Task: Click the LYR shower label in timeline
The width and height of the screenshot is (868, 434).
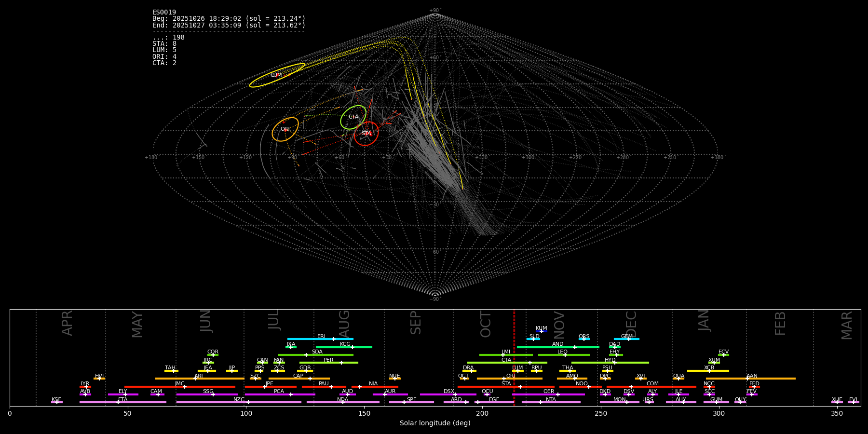Action: click(x=85, y=384)
